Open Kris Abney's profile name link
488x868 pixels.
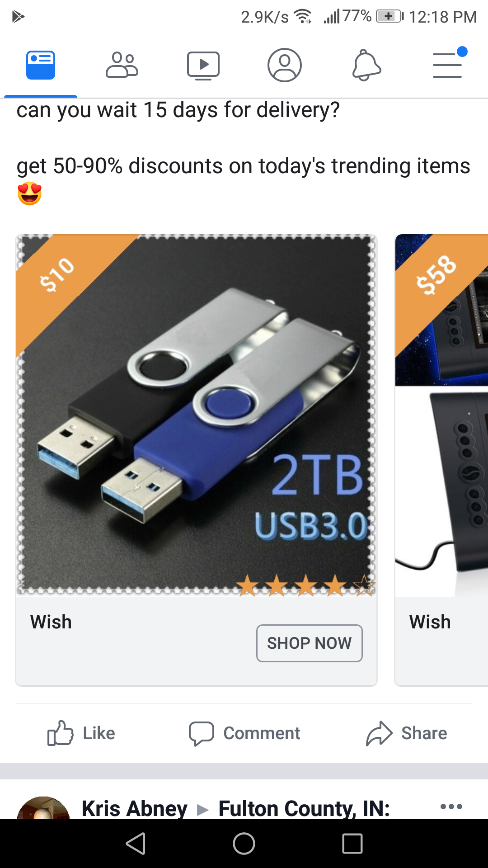point(135,808)
